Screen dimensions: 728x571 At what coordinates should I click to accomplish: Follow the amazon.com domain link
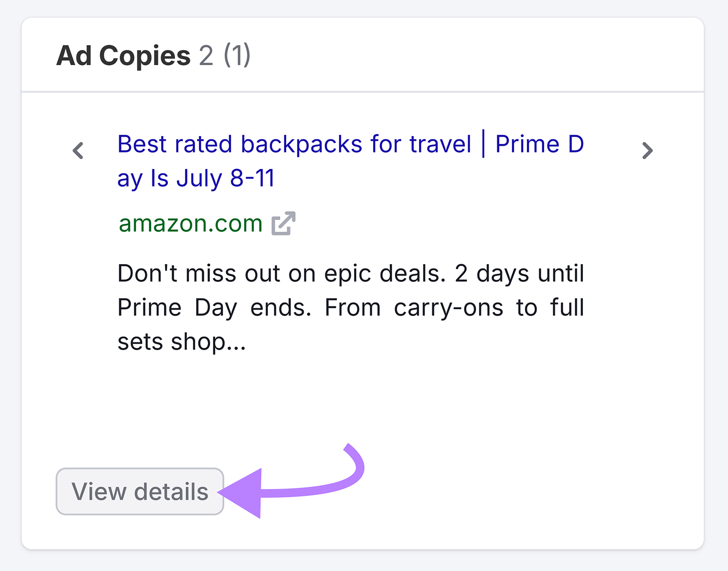pos(190,222)
